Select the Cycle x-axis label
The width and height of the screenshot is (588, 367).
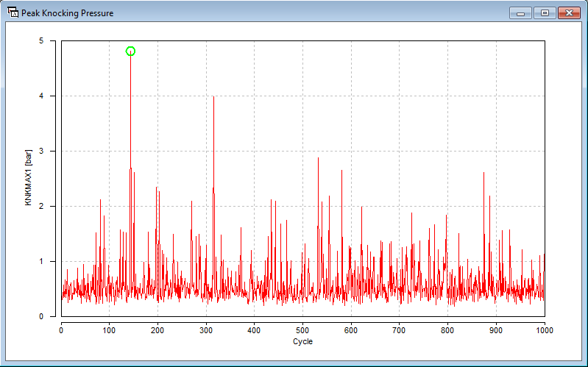(302, 341)
